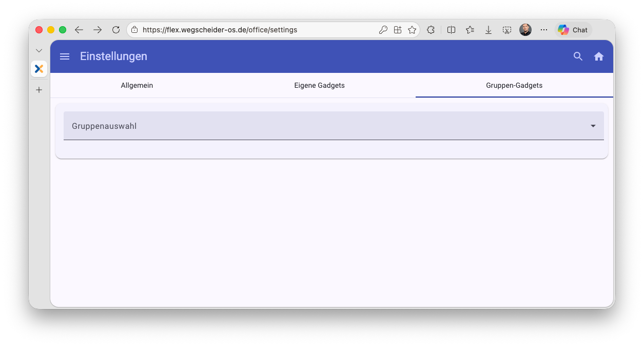Viewport: 644px width, 347px height.
Task: Reload the page
Action: point(116,30)
